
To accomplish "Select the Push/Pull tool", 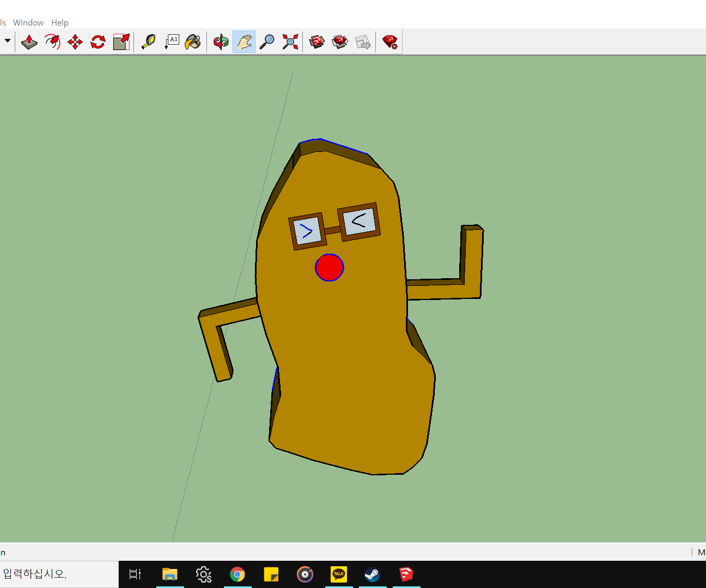I will click(29, 41).
